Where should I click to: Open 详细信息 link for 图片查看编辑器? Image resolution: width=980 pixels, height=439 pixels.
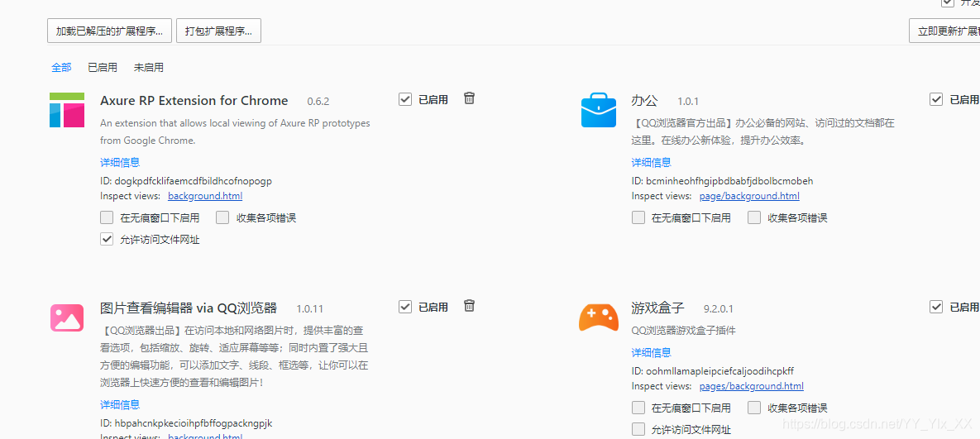120,404
